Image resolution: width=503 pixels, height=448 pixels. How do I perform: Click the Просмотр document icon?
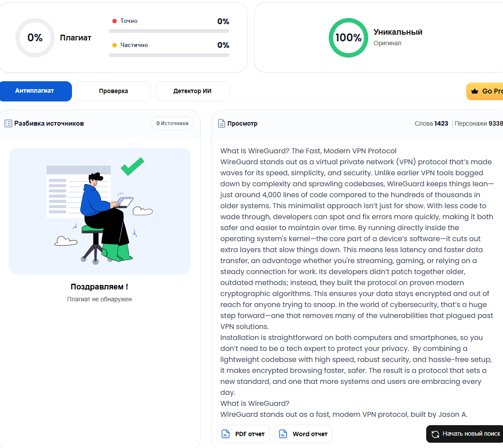(x=222, y=123)
